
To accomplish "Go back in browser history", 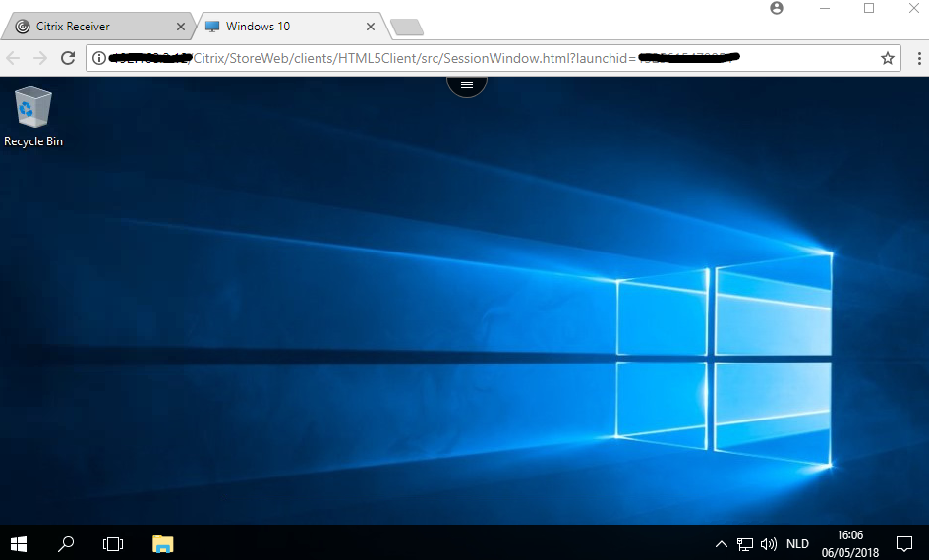I will pos(13,58).
